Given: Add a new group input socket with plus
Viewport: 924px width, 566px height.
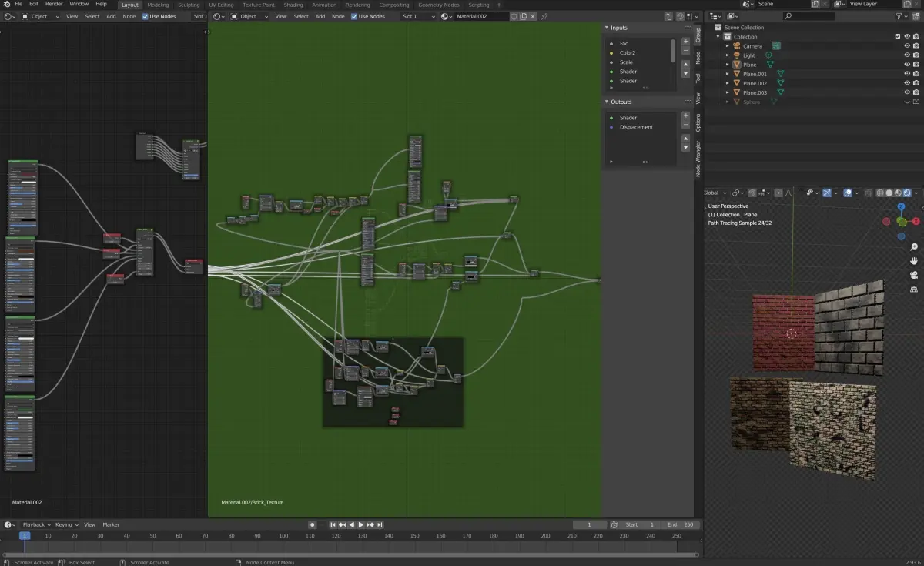Looking at the screenshot, I should coord(686,42).
